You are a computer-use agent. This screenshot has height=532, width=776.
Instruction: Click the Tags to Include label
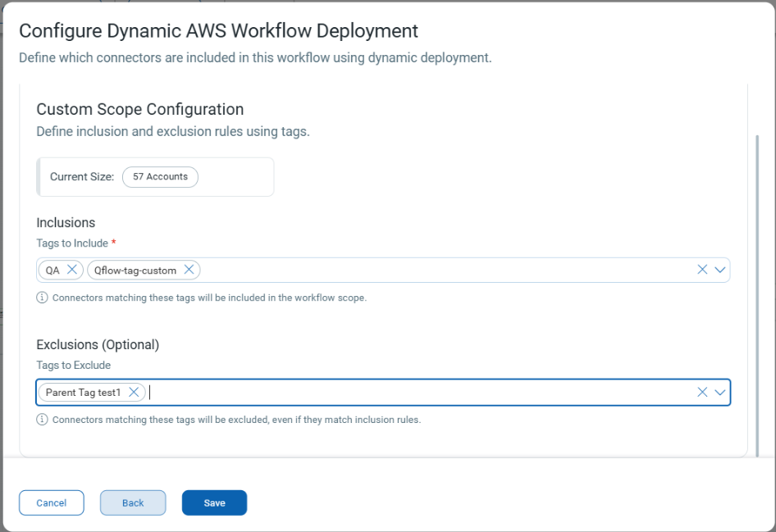(72, 243)
